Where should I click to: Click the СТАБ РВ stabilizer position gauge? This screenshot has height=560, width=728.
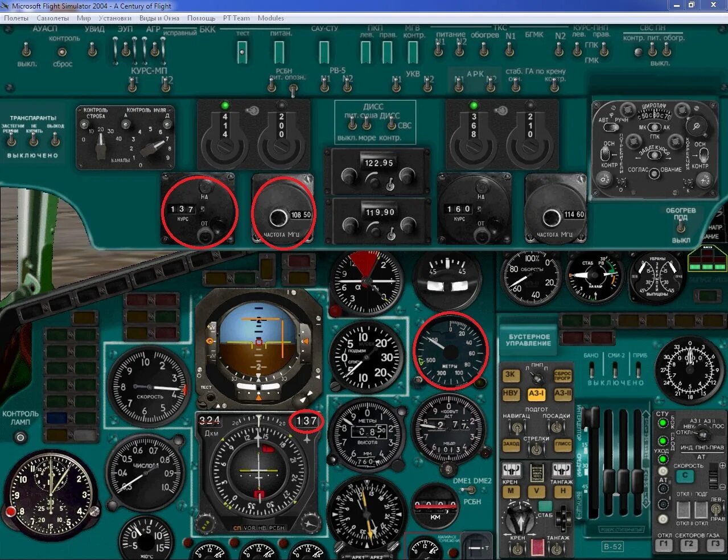(595, 277)
